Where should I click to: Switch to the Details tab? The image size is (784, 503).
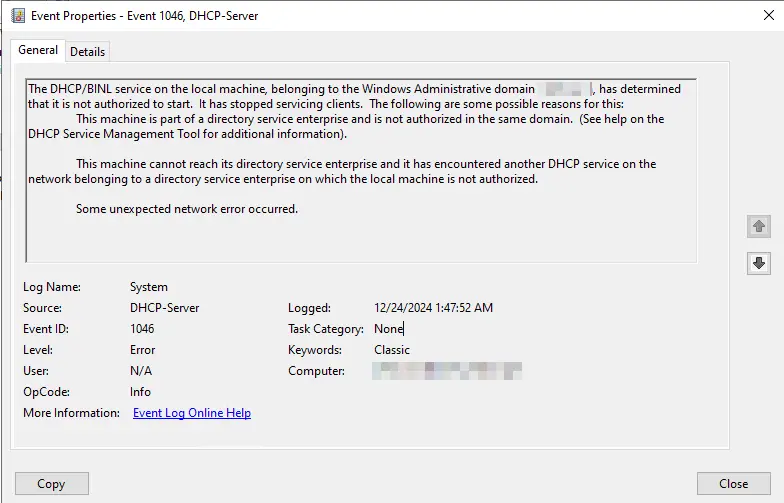87,52
